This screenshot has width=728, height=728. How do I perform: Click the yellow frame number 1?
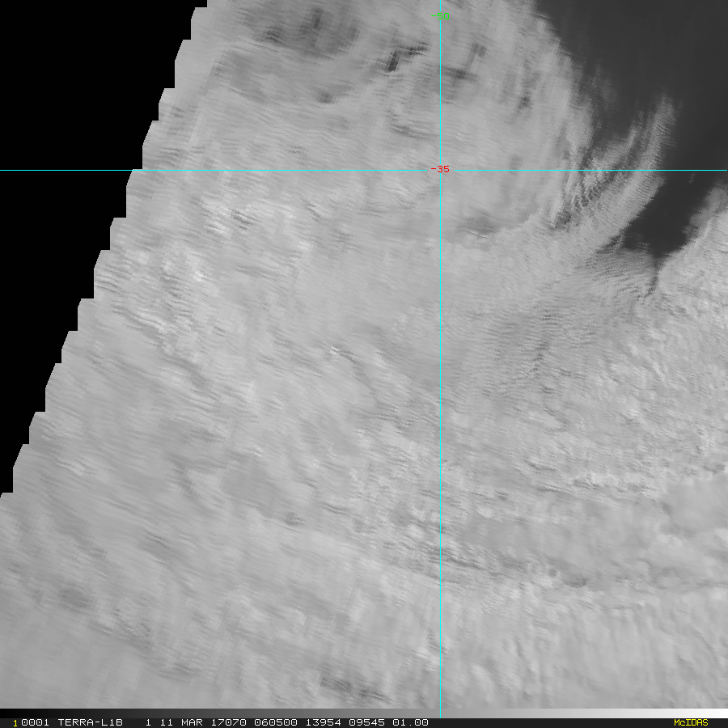[x=15, y=723]
